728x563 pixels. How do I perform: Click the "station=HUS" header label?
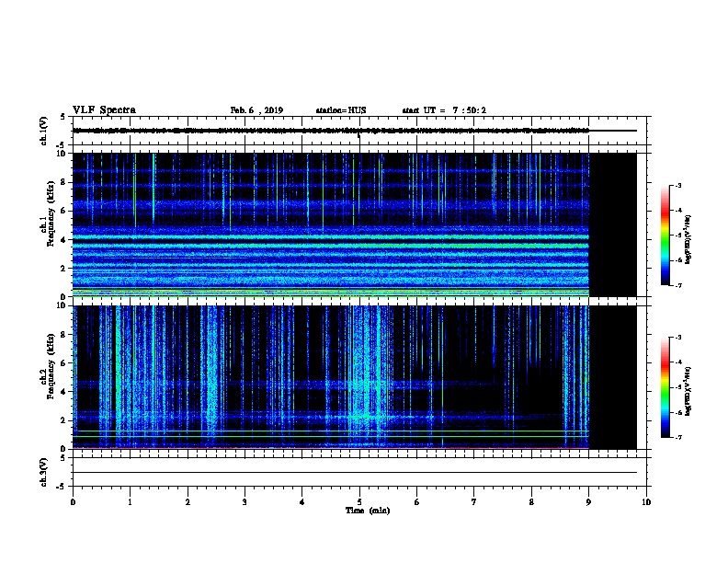341,110
